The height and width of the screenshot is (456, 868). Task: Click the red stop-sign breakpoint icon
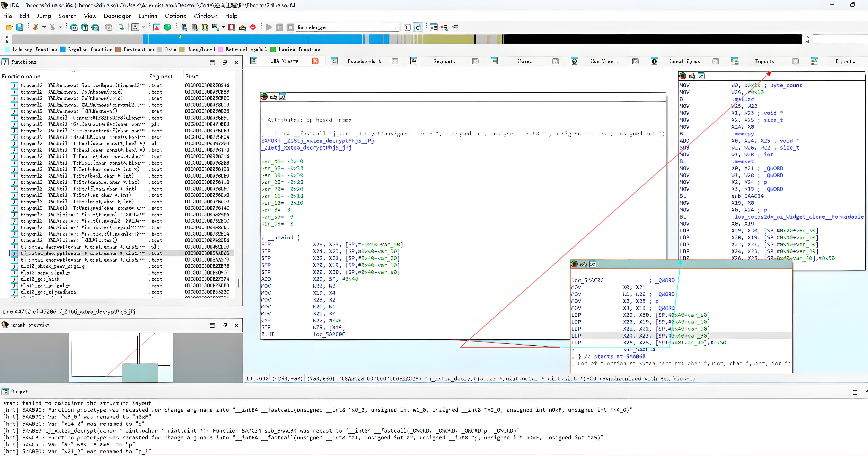(253, 27)
